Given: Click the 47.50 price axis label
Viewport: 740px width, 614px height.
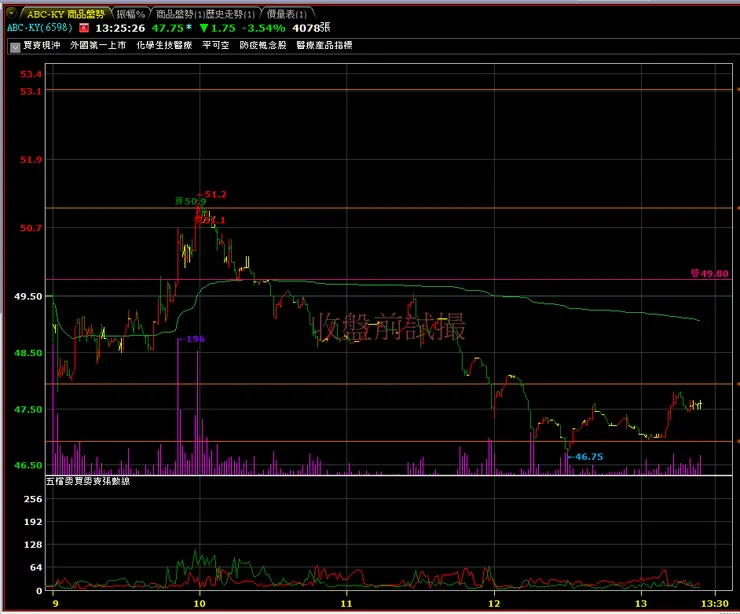Looking at the screenshot, I should 28,409.
